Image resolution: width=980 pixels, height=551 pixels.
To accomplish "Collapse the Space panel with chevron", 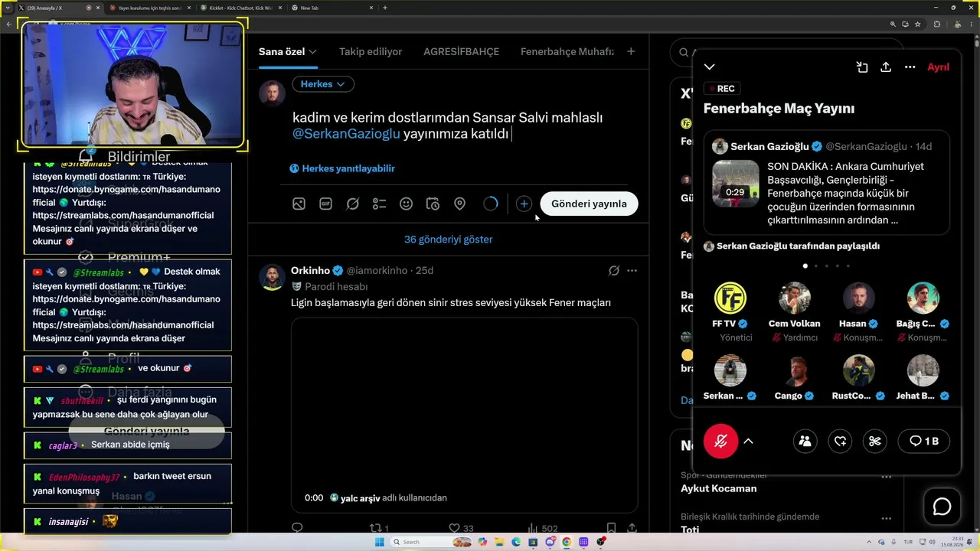I will click(710, 67).
